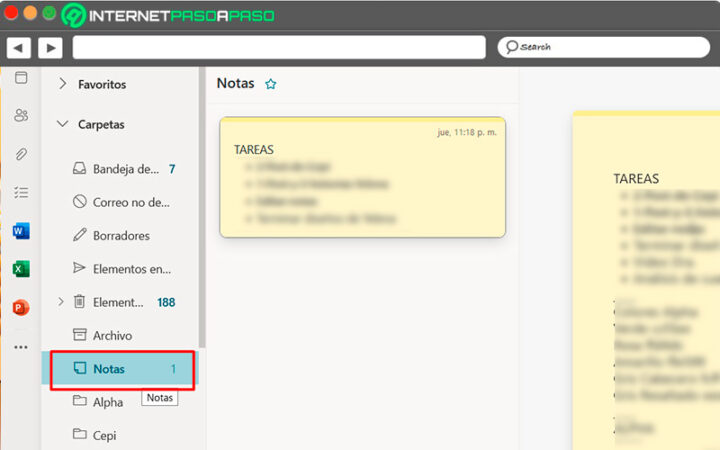Click the inbox tray icon

click(x=79, y=169)
